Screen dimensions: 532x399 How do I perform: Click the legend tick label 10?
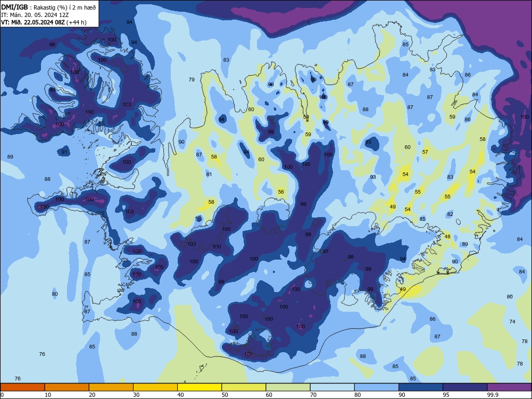tap(48, 395)
